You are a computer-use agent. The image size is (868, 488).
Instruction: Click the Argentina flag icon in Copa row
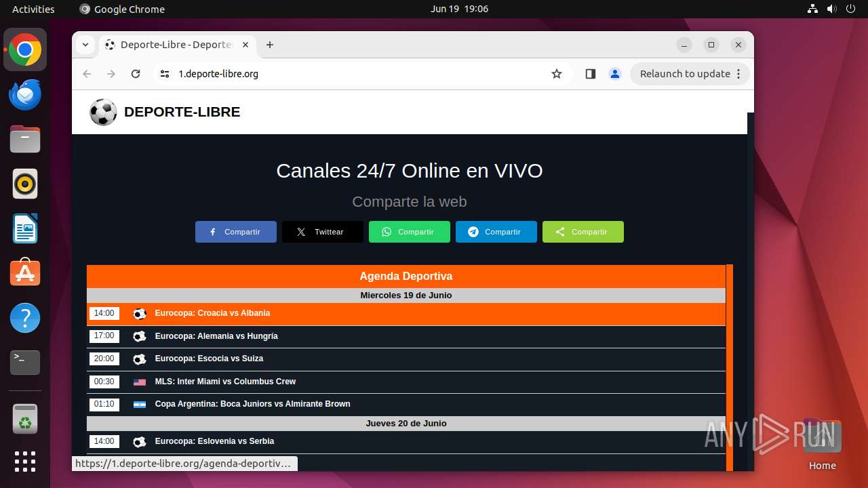140,405
